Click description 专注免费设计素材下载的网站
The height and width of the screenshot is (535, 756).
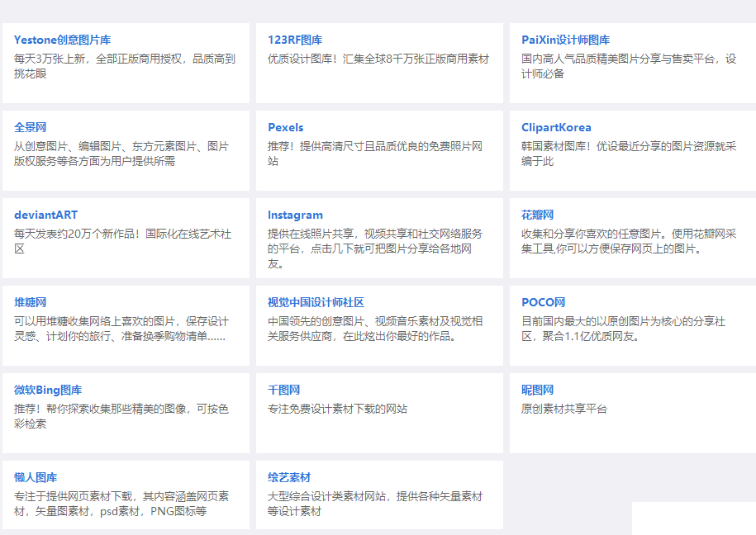pos(337,410)
